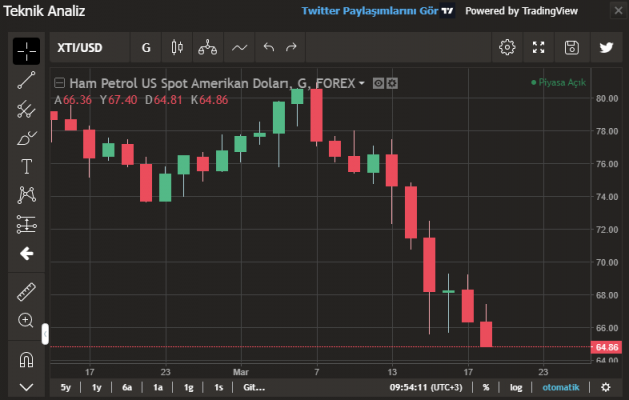Close the Teknik Analiz panel
The image size is (629, 400).
pyautogui.click(x=619, y=10)
